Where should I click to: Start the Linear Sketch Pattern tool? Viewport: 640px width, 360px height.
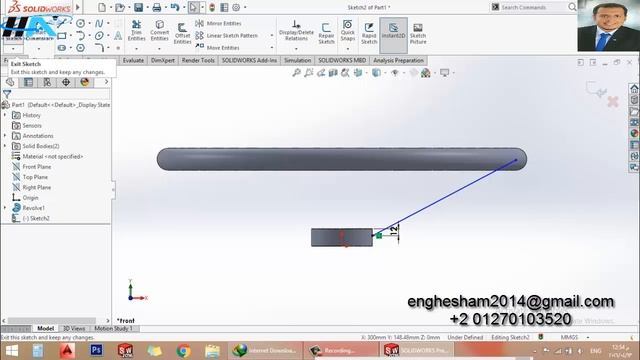227,36
